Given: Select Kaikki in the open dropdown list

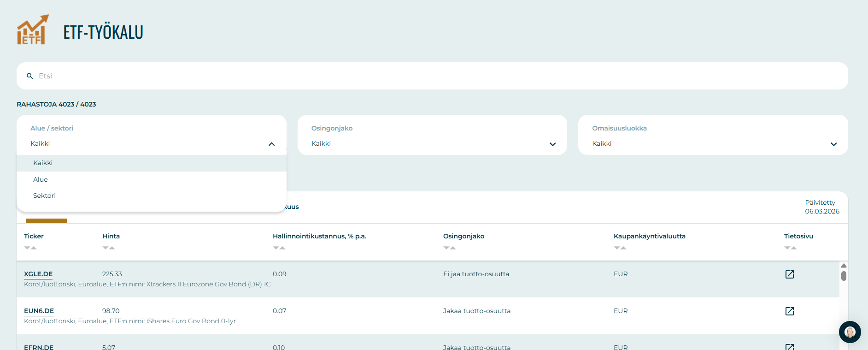Looking at the screenshot, I should [x=43, y=163].
